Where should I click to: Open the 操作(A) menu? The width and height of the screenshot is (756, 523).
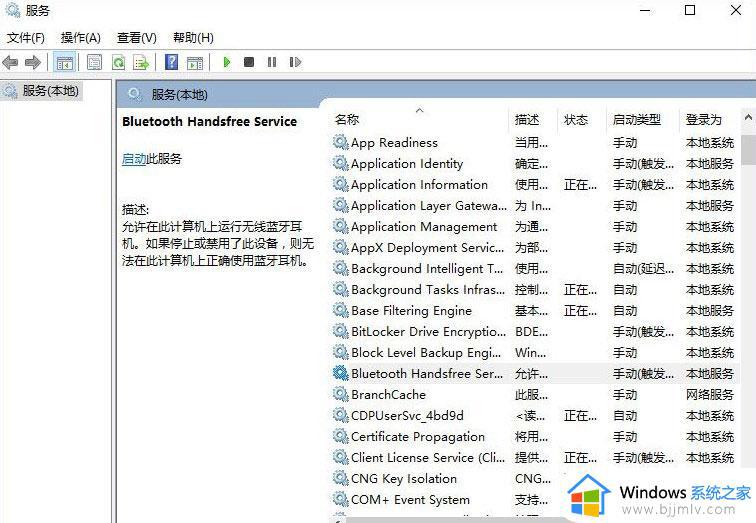[81, 38]
